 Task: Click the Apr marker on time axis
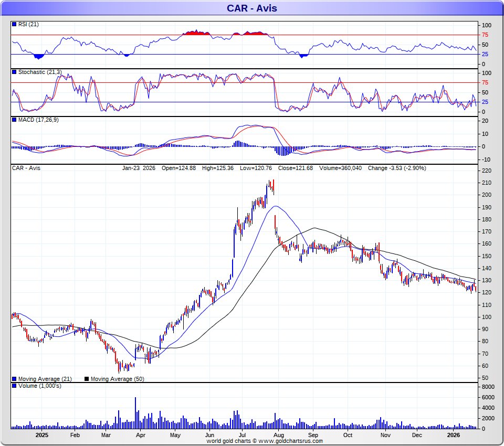141,435
